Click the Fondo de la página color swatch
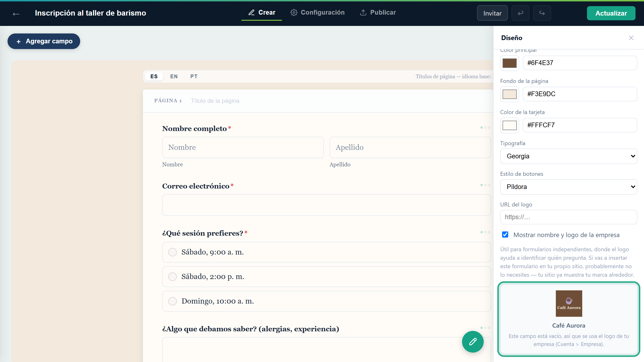The width and height of the screenshot is (644, 362). 509,94
